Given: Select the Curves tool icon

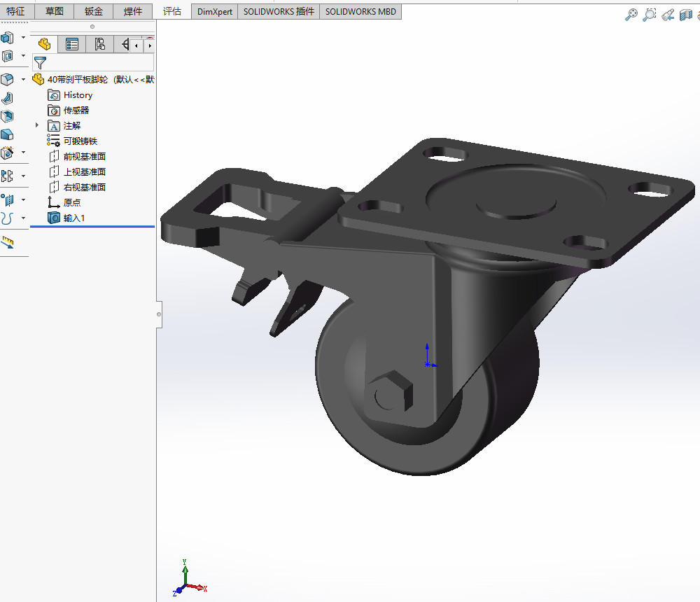Looking at the screenshot, I should coord(7,218).
